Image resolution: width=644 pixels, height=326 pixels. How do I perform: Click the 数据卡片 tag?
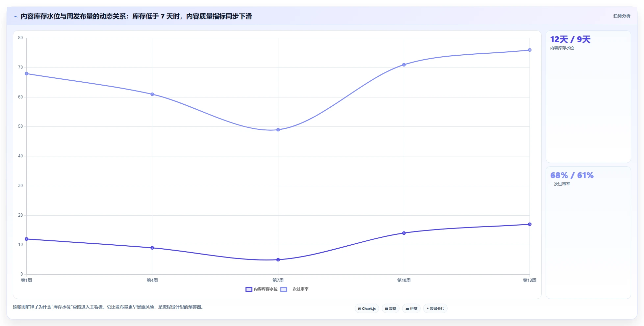coord(435,309)
